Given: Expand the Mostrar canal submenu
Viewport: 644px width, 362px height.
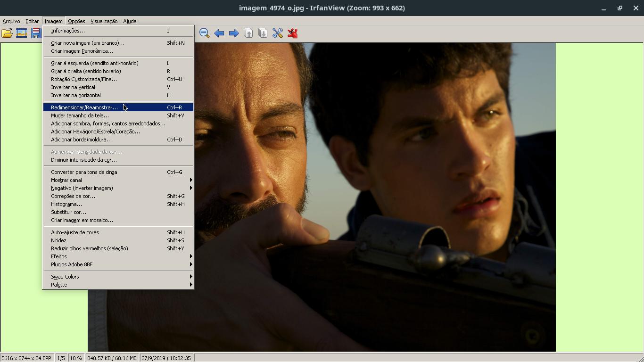Looking at the screenshot, I should coord(118,180).
